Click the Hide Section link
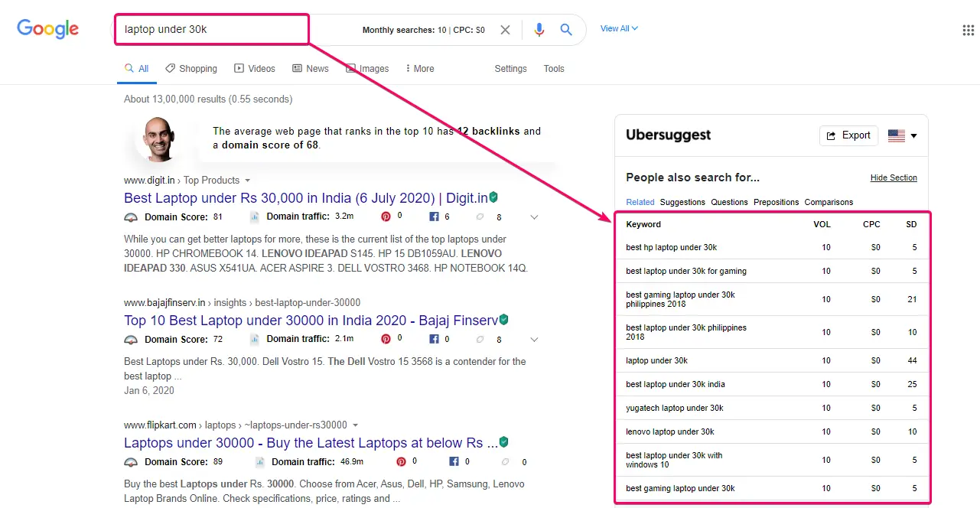The height and width of the screenshot is (508, 980). (894, 177)
